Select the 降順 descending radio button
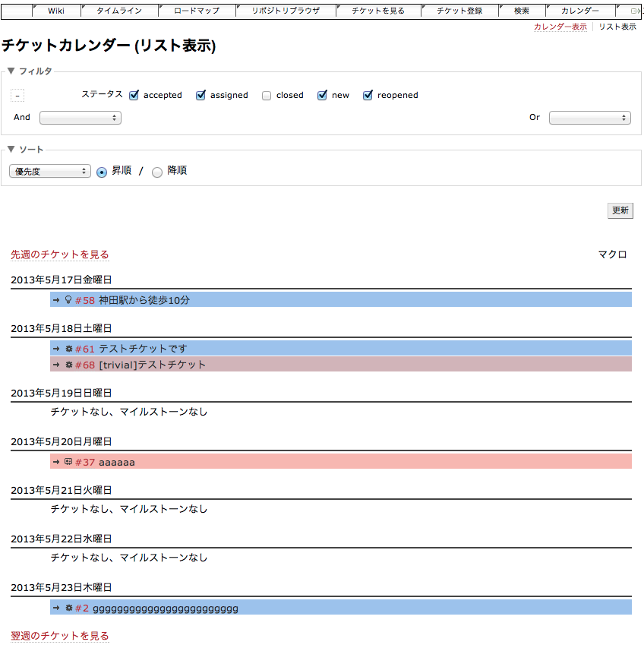 point(157,172)
